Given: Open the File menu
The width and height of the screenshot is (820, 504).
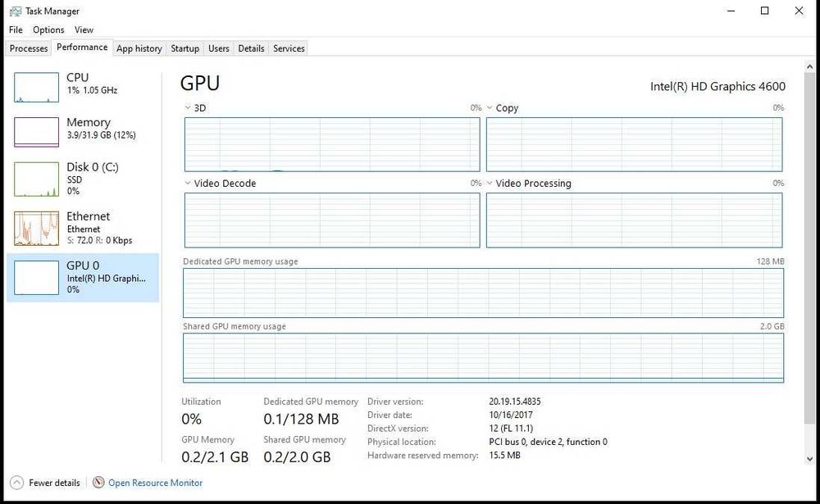Looking at the screenshot, I should 16,30.
